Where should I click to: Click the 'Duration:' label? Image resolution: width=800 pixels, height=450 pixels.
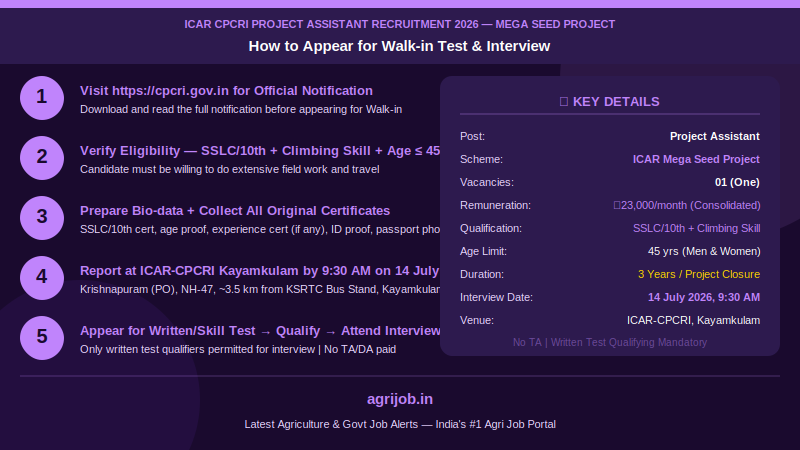[x=482, y=274]
